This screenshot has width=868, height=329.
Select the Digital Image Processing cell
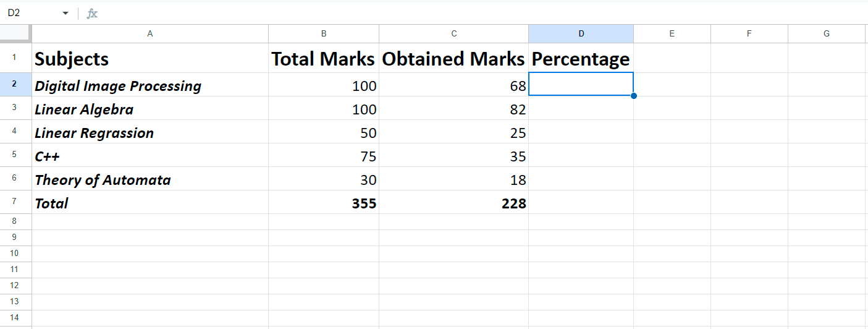coord(150,85)
